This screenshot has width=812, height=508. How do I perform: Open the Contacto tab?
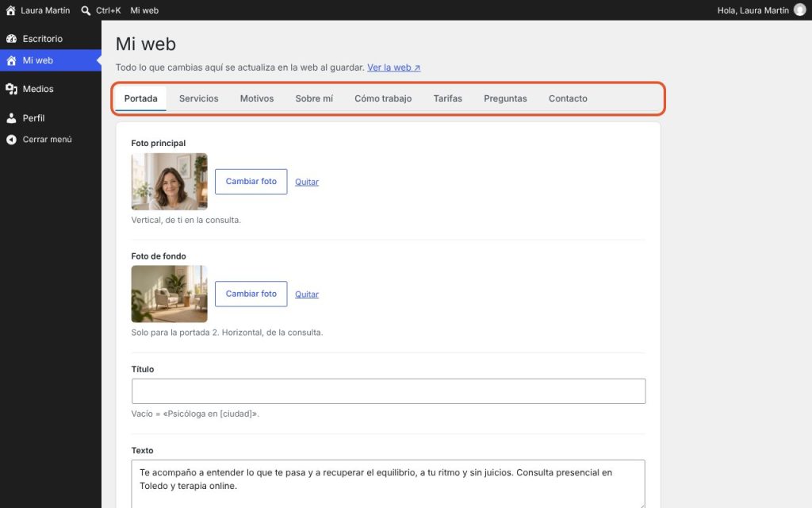568,98
